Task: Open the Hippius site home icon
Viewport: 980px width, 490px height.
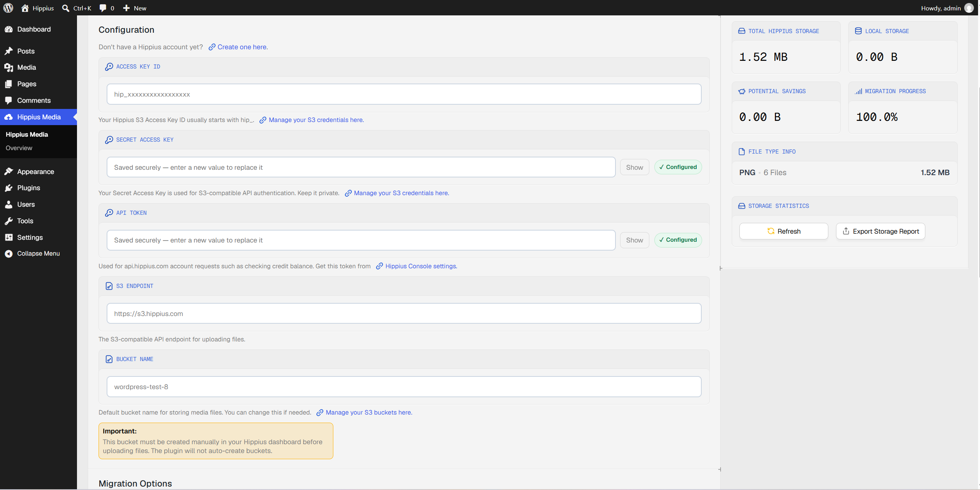Action: tap(25, 8)
